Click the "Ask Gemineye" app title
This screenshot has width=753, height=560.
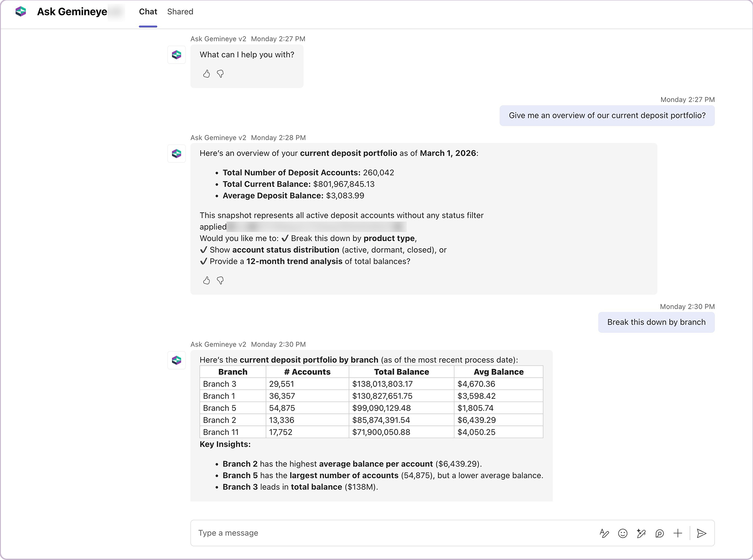pyautogui.click(x=72, y=12)
